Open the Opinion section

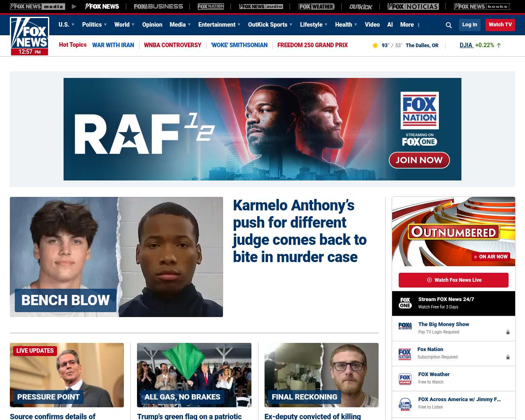point(152,25)
